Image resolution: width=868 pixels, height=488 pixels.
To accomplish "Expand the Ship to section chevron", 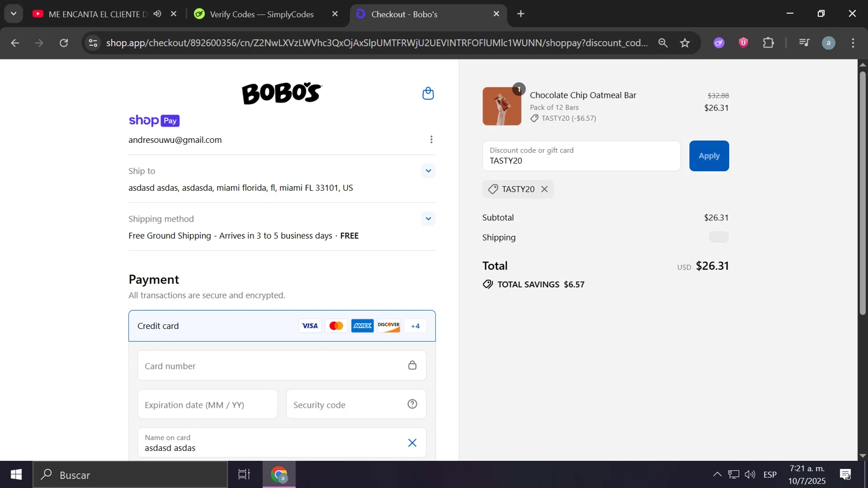I will point(428,171).
